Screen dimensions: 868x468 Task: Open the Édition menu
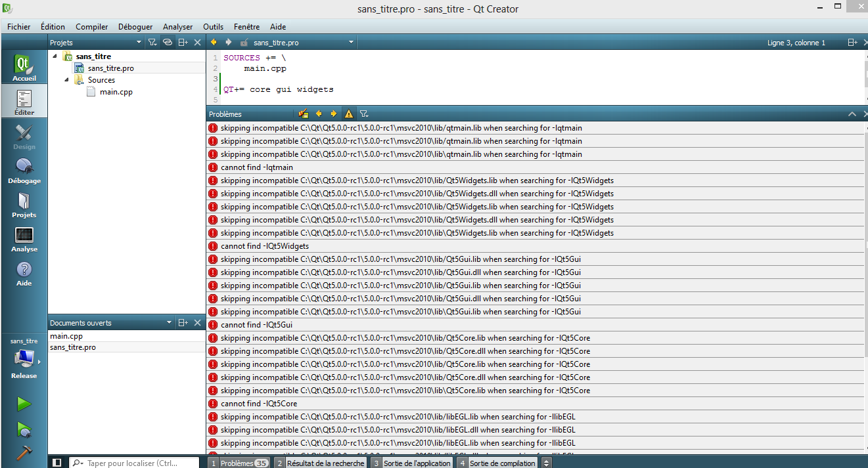pos(53,27)
